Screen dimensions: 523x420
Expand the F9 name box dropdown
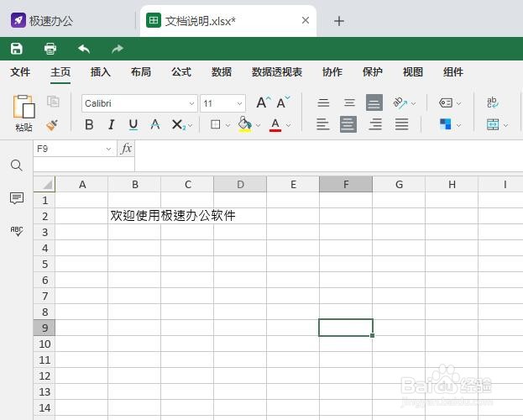pos(108,149)
